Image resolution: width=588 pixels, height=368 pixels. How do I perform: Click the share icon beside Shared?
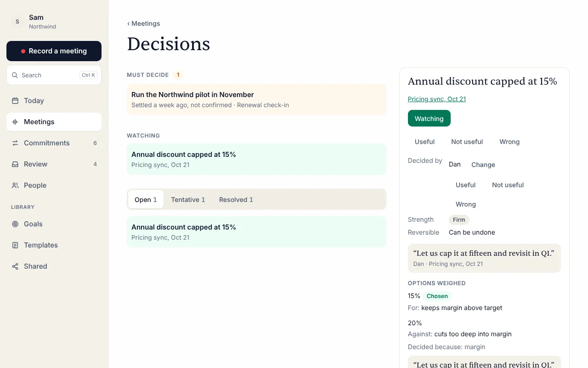coord(15,266)
